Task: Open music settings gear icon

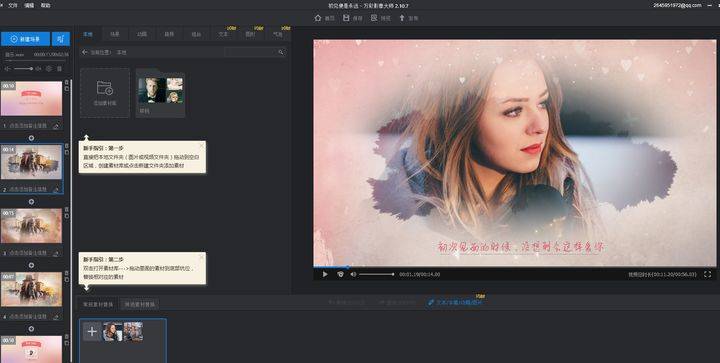Action: (x=49, y=69)
